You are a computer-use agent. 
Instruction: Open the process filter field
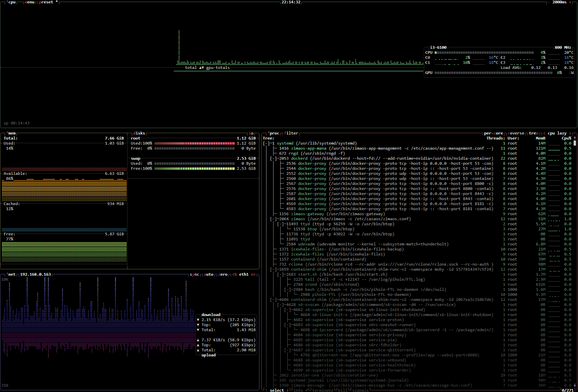point(291,133)
